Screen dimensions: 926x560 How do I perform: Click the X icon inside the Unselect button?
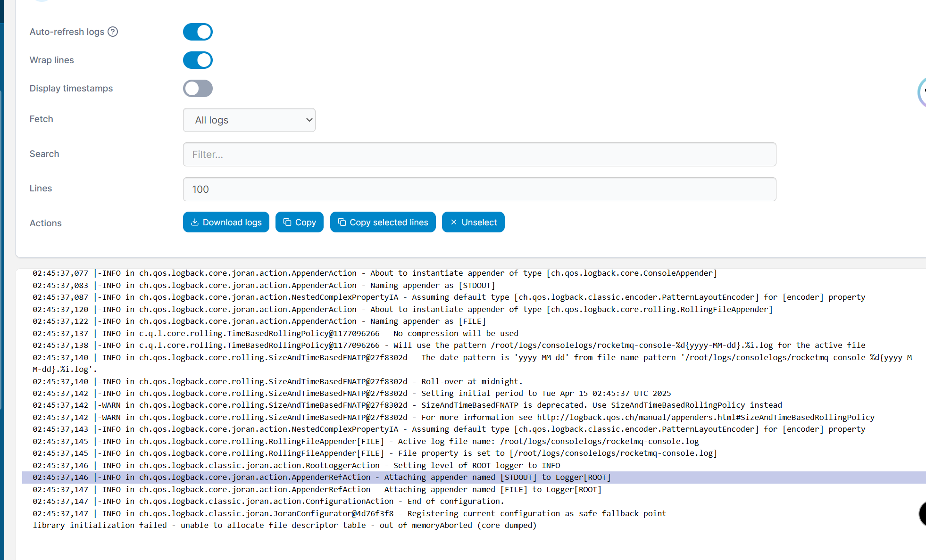[454, 222]
